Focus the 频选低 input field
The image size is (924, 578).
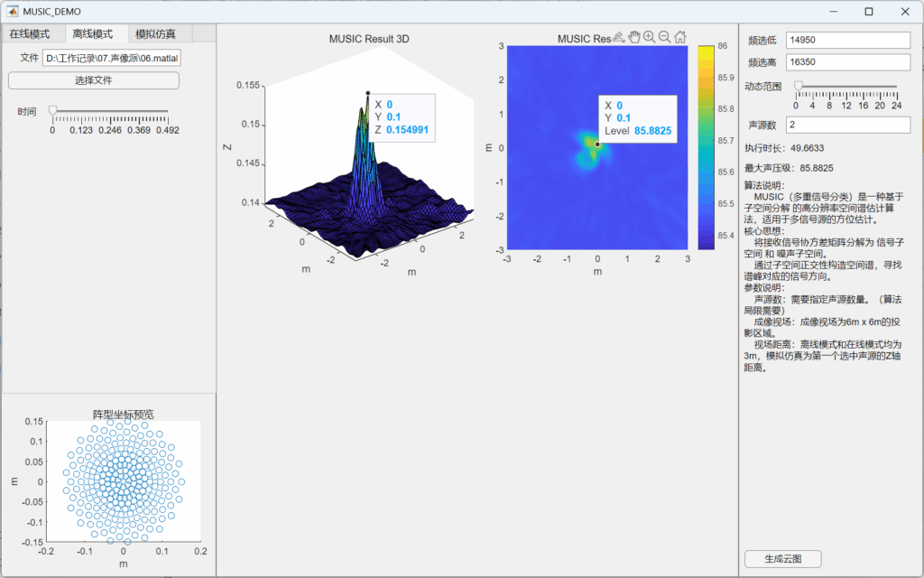coord(848,41)
